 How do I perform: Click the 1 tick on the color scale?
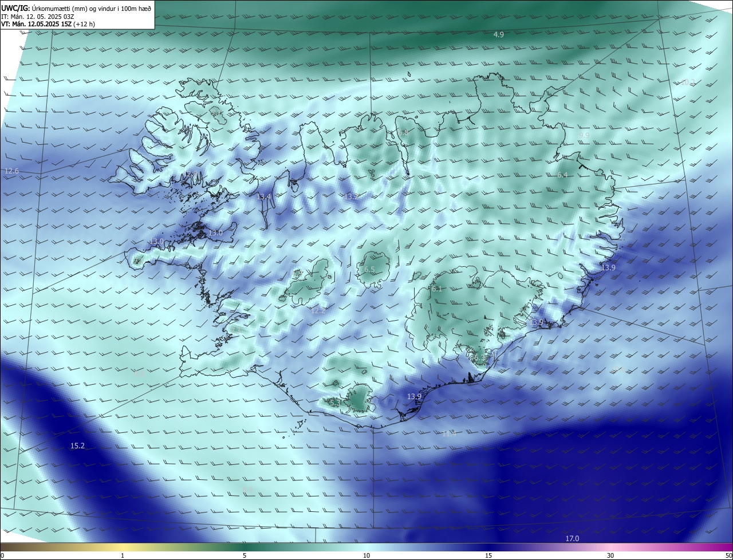(x=123, y=555)
